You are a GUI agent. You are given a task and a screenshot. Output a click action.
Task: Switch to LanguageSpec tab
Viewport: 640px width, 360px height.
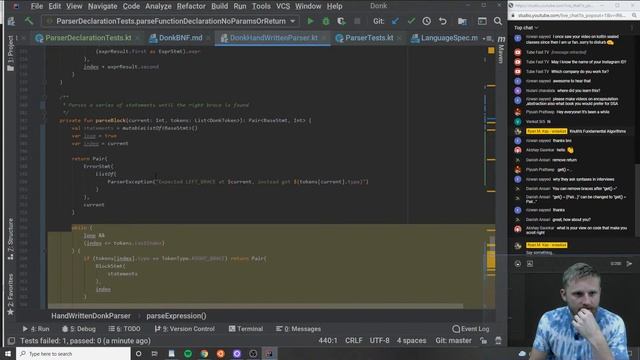[449, 38]
